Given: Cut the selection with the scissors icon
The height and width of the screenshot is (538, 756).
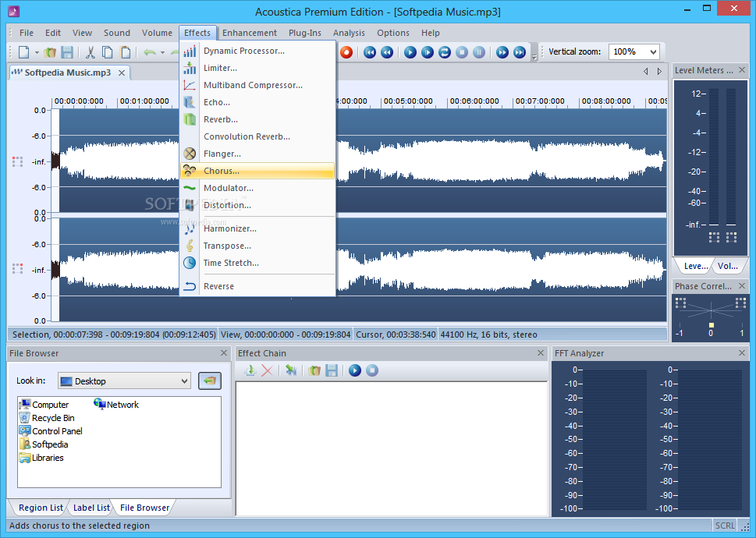Looking at the screenshot, I should (91, 52).
